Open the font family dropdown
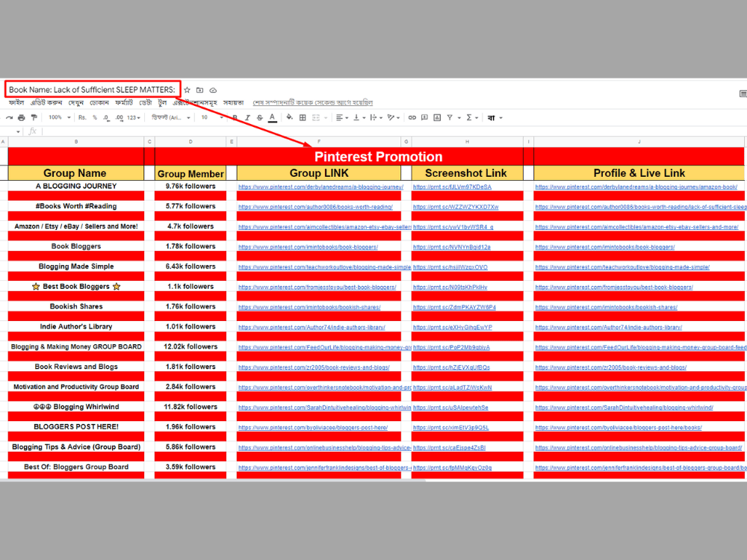 coord(170,118)
